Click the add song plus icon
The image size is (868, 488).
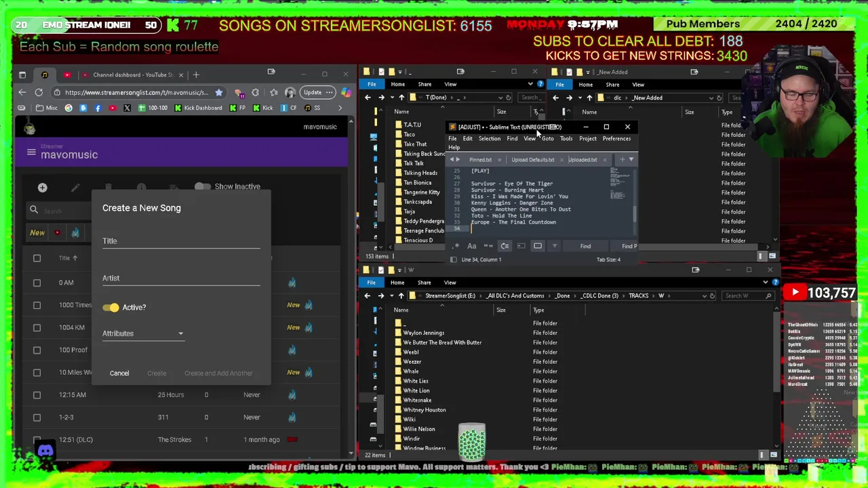tap(42, 188)
